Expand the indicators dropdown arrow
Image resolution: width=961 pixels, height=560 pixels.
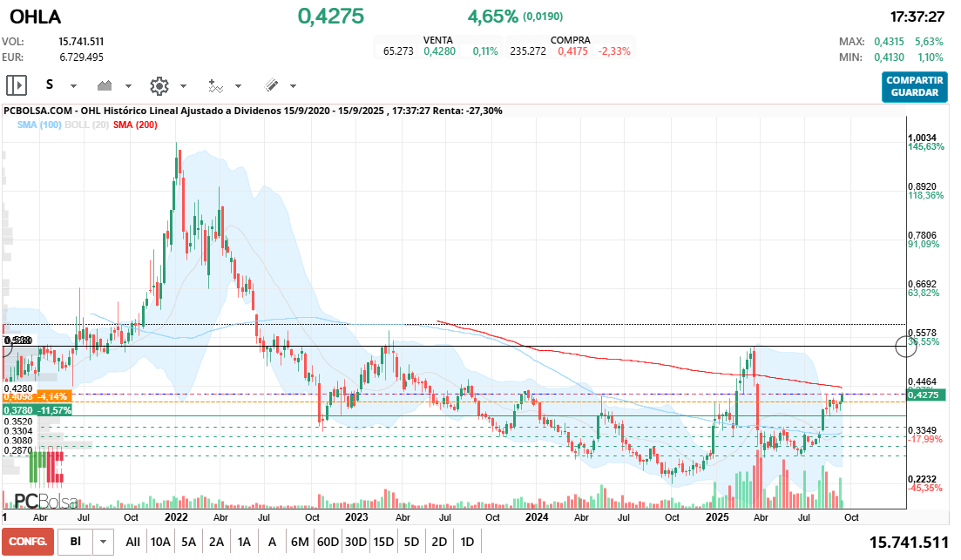239,86
